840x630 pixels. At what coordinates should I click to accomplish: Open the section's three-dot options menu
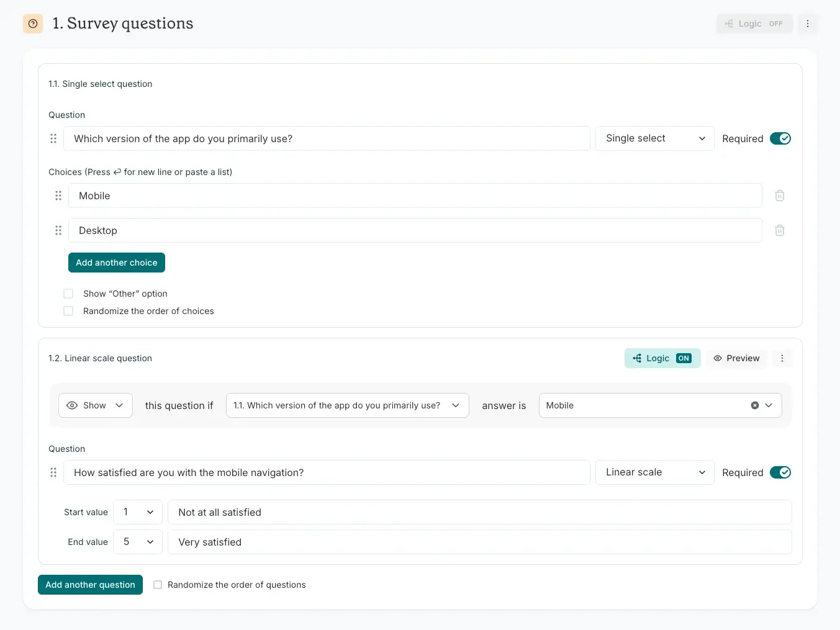(807, 24)
